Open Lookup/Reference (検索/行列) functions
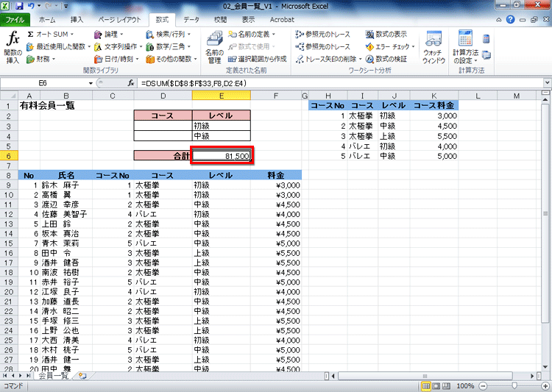 coord(169,35)
